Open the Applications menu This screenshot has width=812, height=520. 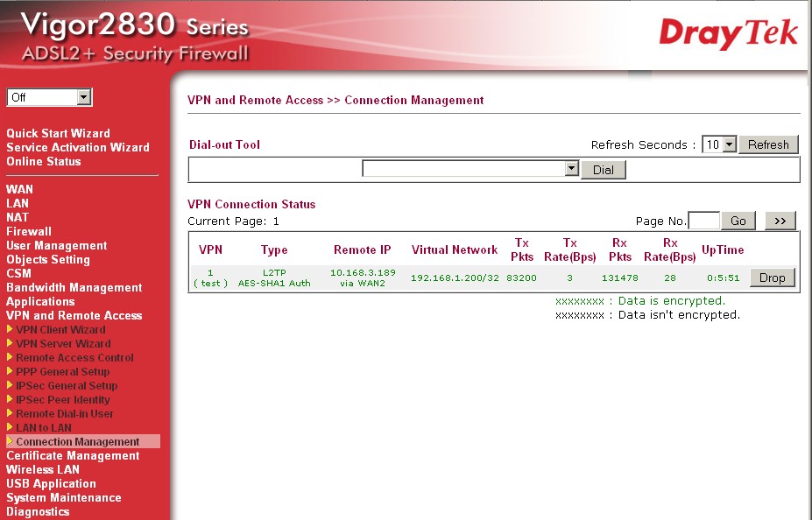click(40, 300)
